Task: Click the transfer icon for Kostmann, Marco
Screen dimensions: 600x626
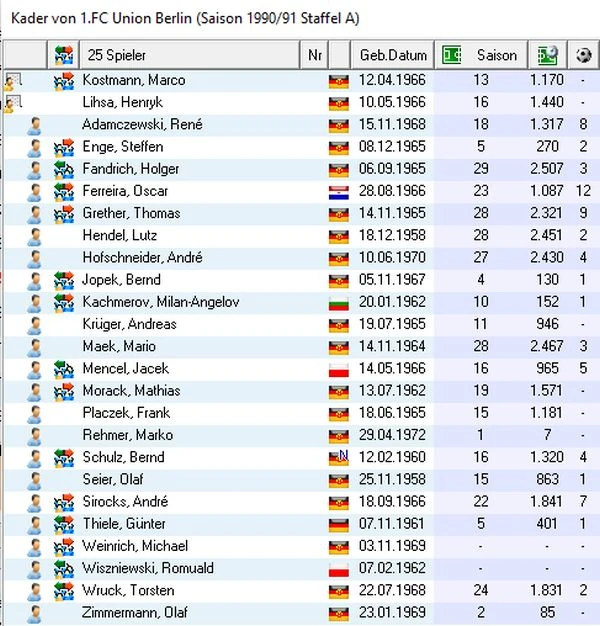Action: 64,81
